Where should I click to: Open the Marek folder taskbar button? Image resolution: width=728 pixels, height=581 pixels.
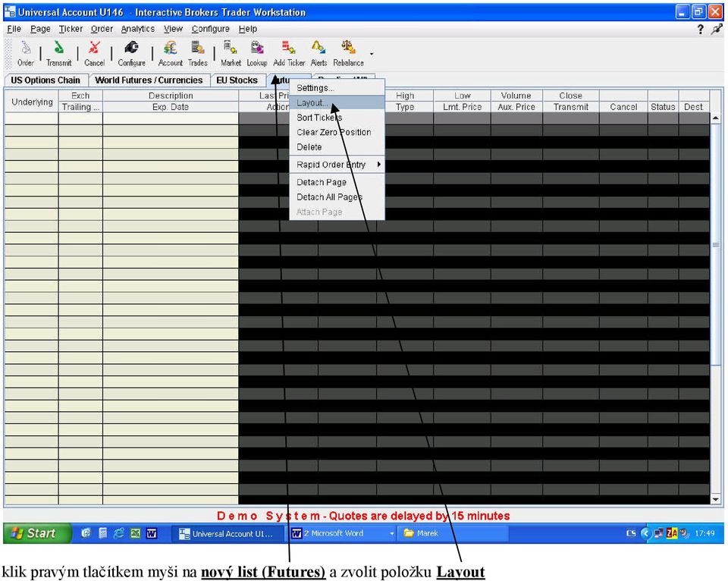tap(453, 534)
